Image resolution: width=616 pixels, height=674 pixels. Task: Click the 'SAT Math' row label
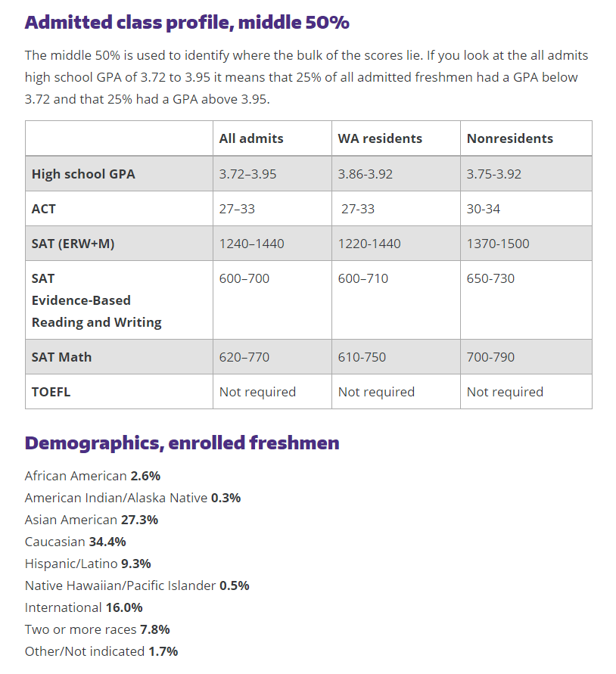tap(61, 357)
